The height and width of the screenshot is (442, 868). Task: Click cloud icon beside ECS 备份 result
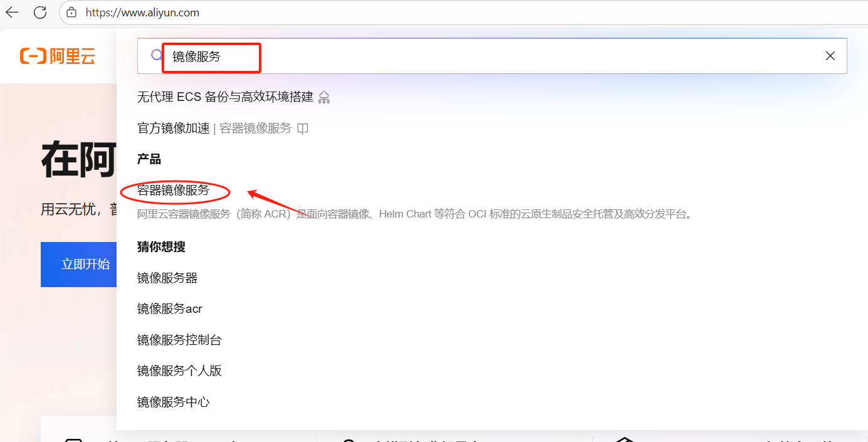[324, 97]
